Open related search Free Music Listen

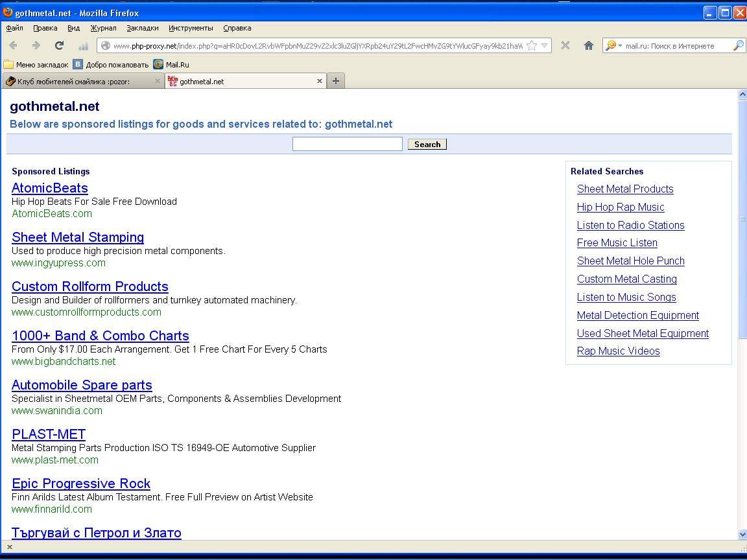tap(617, 243)
